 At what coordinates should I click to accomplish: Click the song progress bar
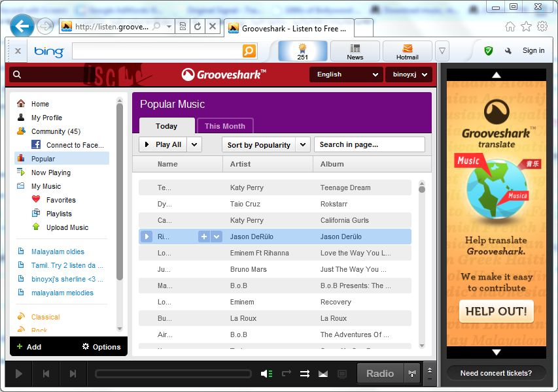point(173,374)
